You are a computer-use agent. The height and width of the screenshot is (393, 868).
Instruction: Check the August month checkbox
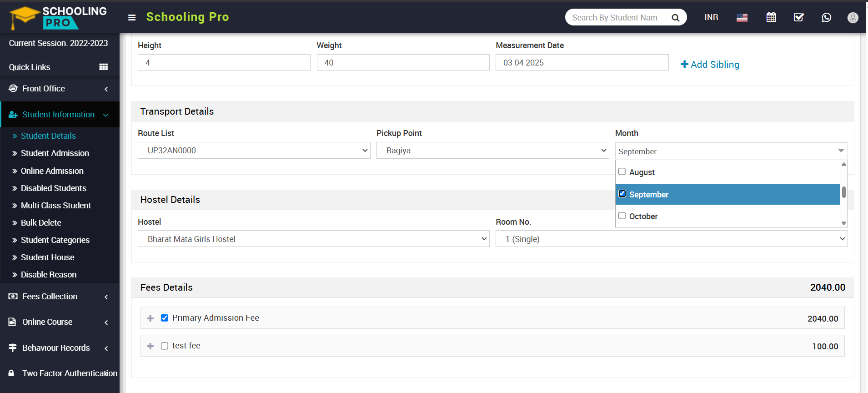click(x=622, y=171)
